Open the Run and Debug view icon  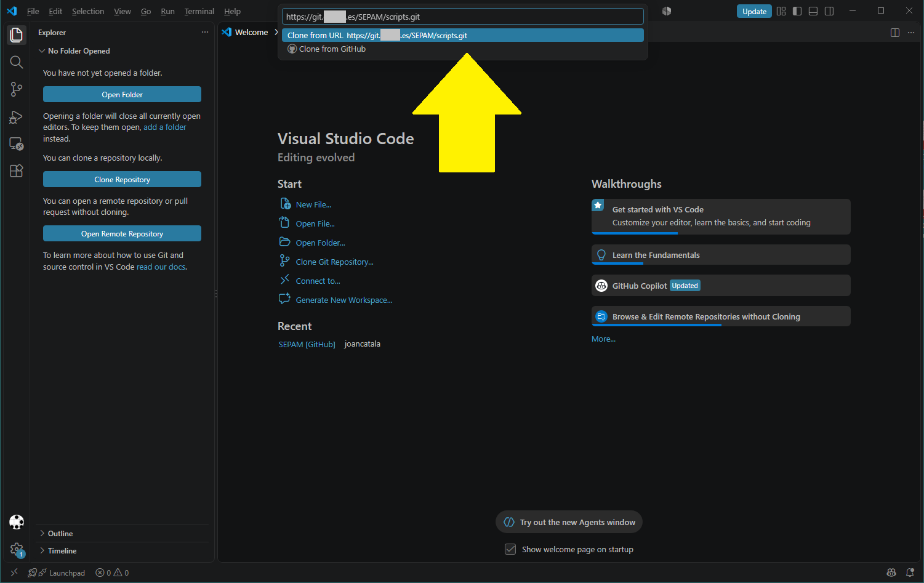click(x=17, y=117)
